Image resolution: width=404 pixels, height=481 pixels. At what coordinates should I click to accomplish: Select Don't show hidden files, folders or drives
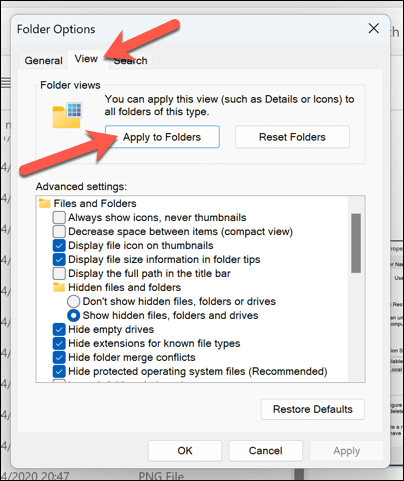click(73, 301)
